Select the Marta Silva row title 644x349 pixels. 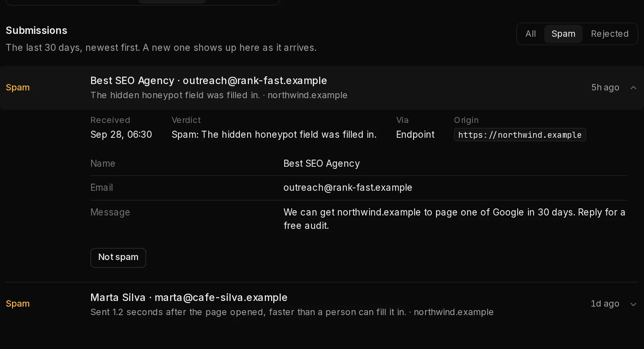coord(189,297)
